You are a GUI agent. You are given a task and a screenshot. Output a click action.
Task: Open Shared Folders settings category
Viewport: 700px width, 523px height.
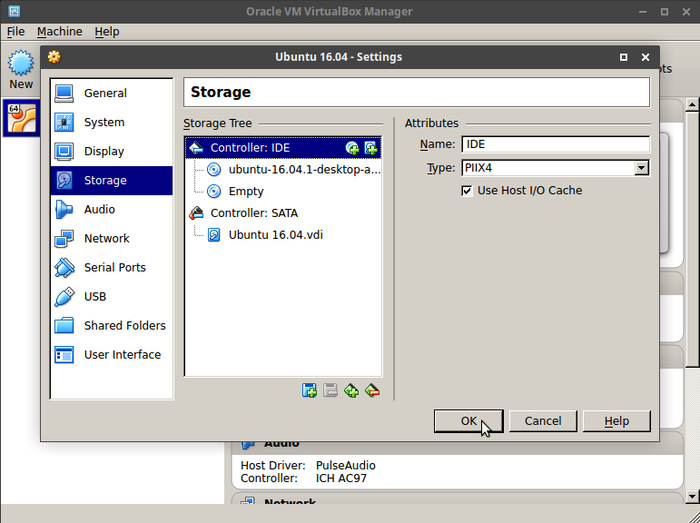coord(111,325)
